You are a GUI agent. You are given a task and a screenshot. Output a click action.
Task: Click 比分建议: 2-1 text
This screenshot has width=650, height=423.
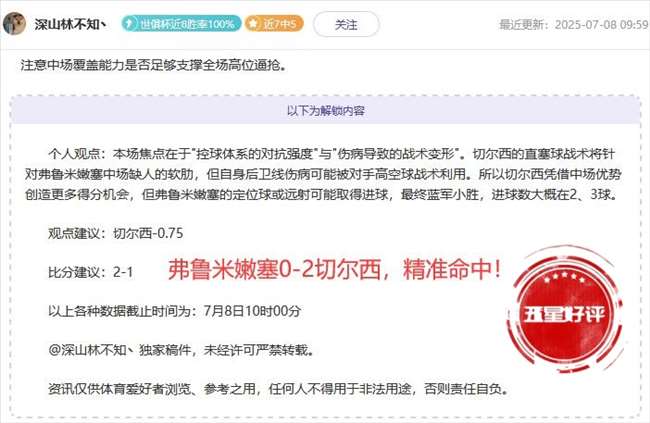pos(91,272)
